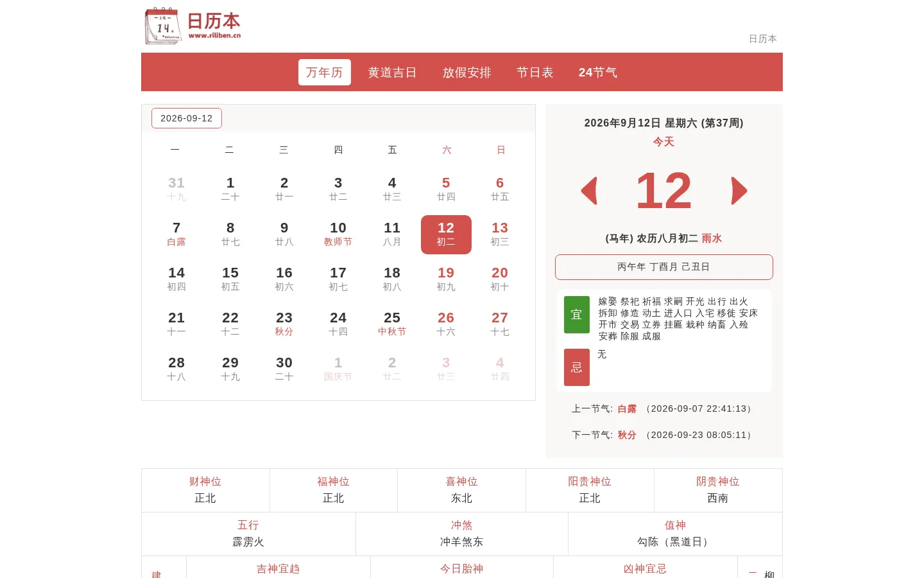Open the 秋分 next solar term link

627,435
